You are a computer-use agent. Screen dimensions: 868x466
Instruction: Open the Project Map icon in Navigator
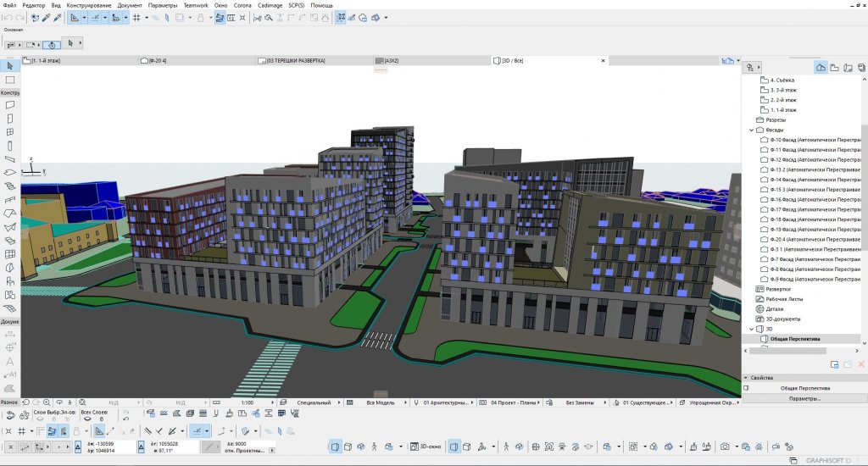click(x=821, y=66)
